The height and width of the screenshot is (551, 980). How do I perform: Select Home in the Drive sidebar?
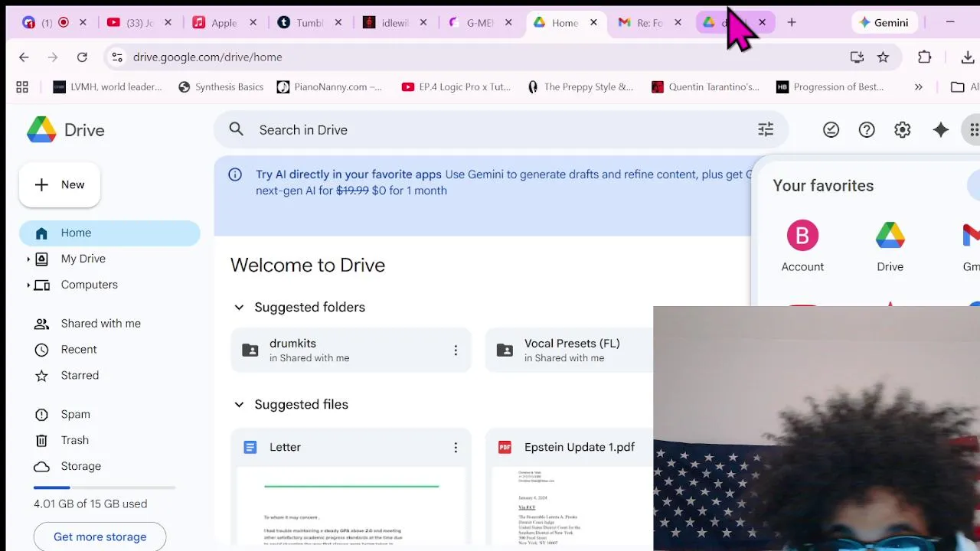[109, 233]
